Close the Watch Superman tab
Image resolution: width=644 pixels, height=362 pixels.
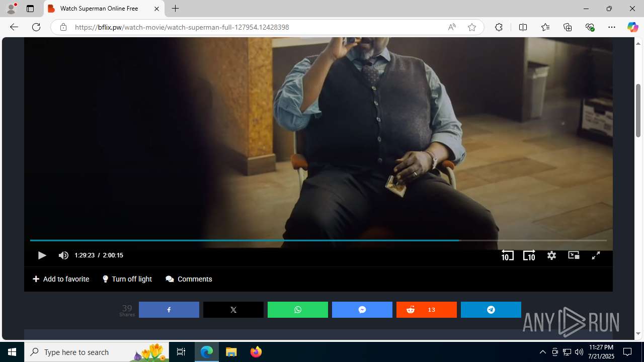click(156, 9)
